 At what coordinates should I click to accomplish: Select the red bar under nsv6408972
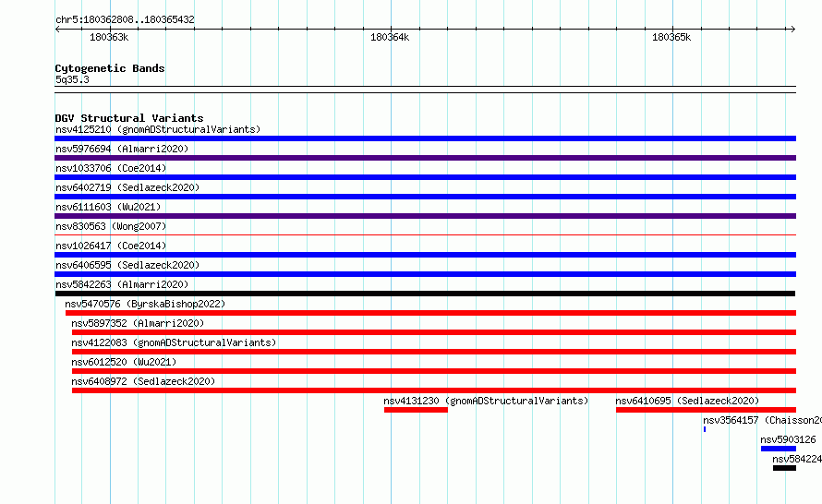pyautogui.click(x=434, y=390)
